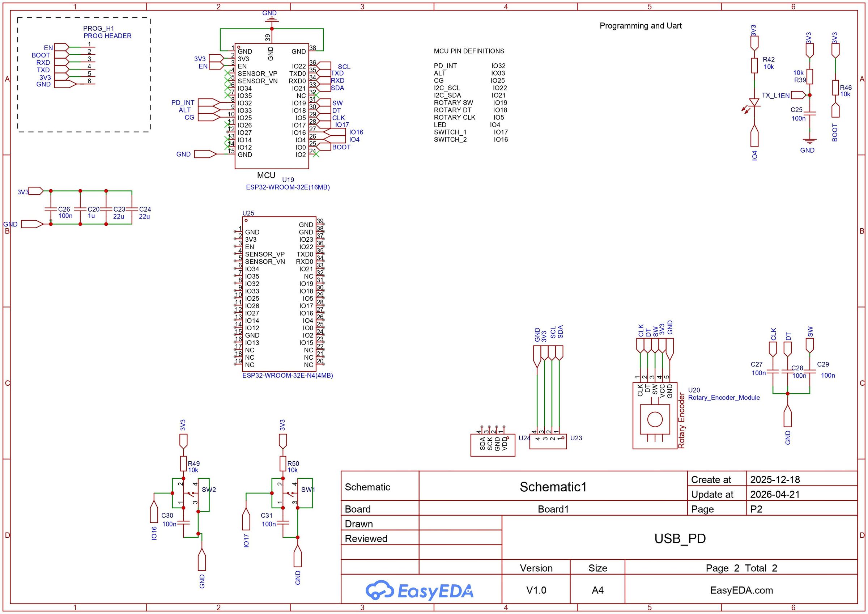Select capacitor C23 22u symbol

tap(106, 209)
